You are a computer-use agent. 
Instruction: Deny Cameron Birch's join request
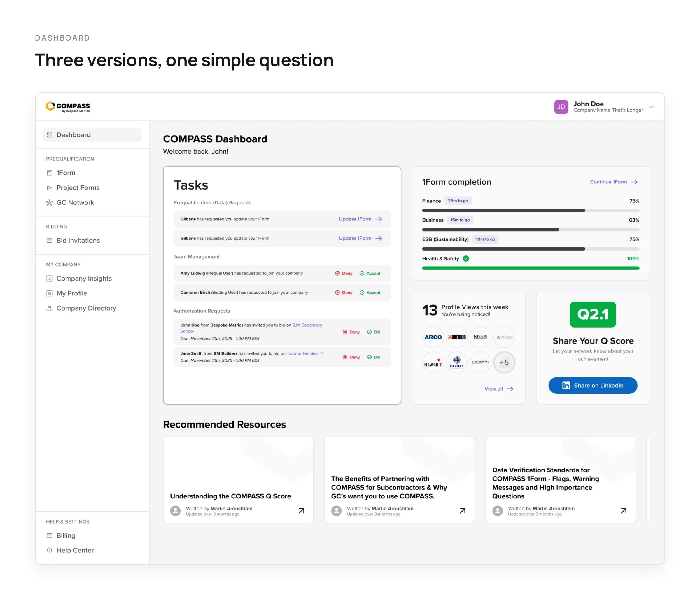click(344, 293)
